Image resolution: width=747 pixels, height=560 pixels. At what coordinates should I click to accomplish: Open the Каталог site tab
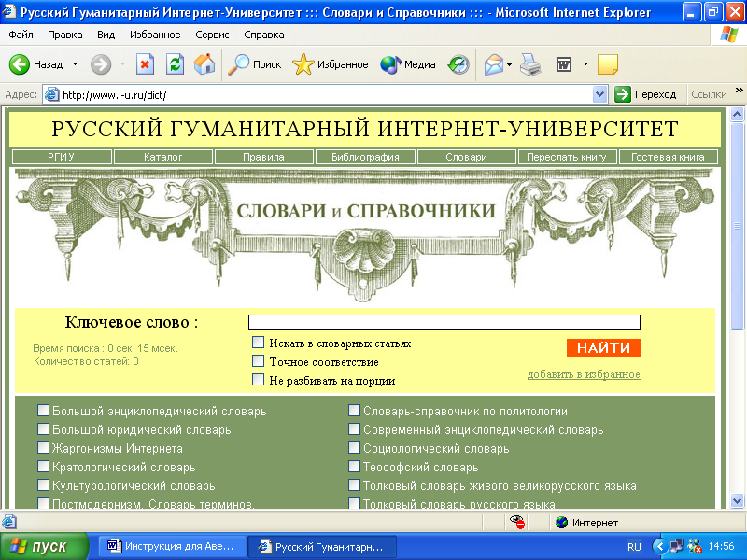pos(162,157)
